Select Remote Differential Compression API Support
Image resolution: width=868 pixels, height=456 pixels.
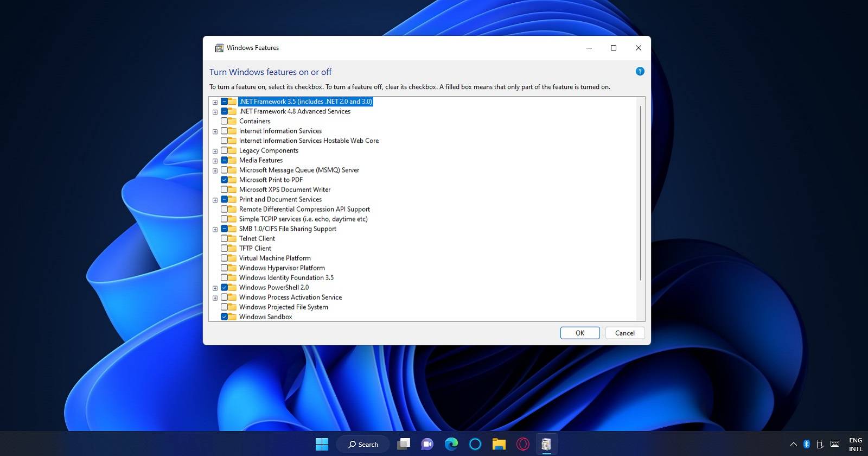(304, 209)
